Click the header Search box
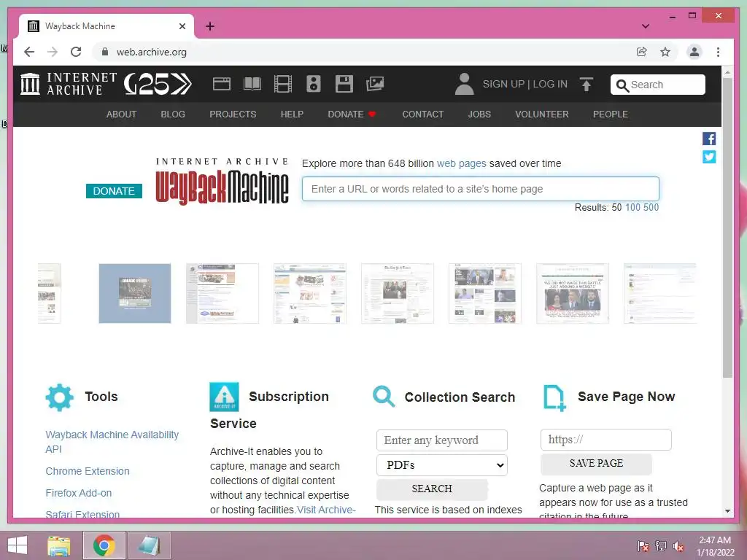Viewport: 747px width, 560px height. [x=658, y=85]
